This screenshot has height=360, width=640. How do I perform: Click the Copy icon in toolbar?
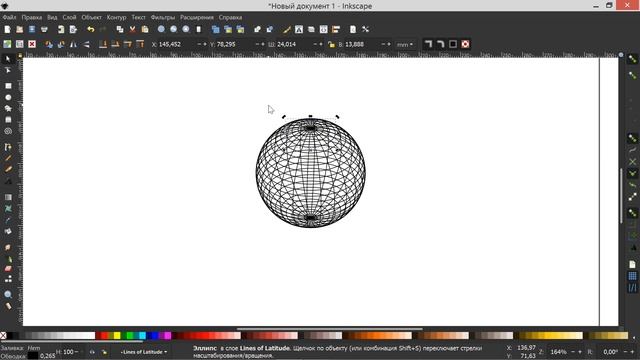[x=120, y=29]
